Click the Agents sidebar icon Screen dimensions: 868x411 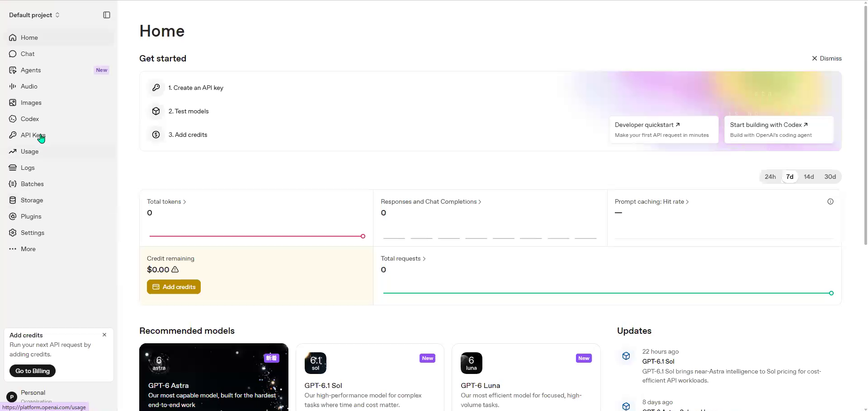click(13, 70)
